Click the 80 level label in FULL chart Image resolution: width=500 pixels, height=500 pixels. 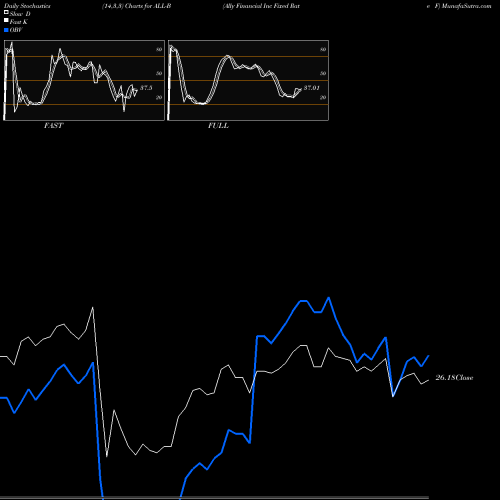click(x=323, y=49)
